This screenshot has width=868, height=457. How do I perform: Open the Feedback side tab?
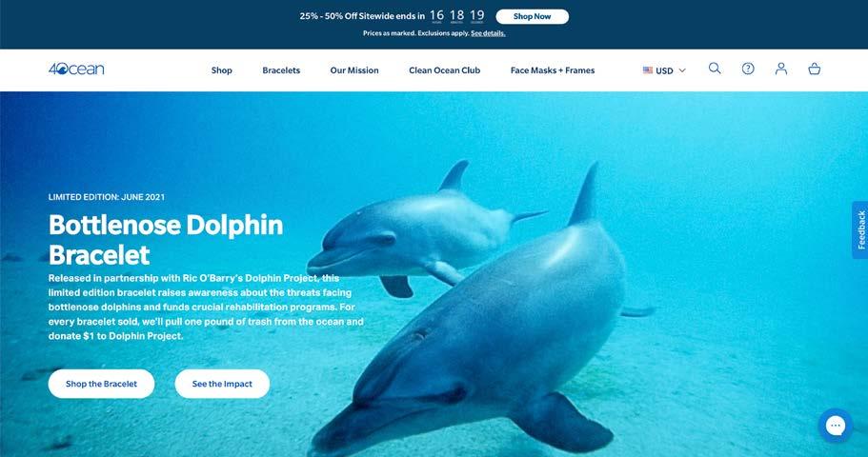point(860,229)
